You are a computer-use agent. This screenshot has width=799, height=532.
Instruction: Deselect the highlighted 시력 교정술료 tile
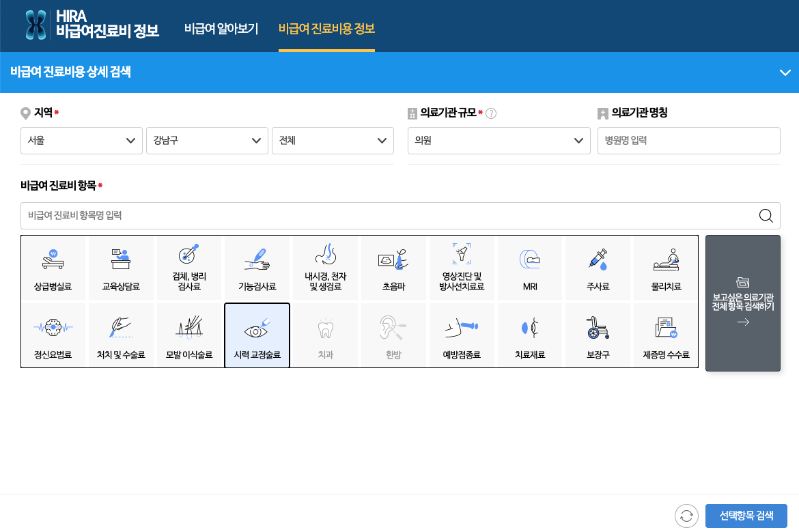tap(257, 335)
